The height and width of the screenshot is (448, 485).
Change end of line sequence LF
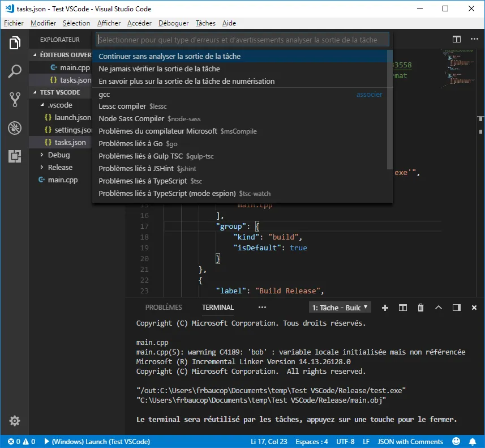click(x=366, y=442)
